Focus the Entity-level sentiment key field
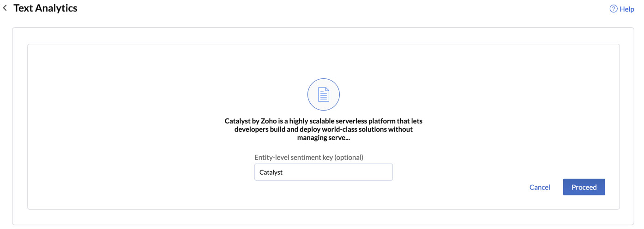 (323, 172)
